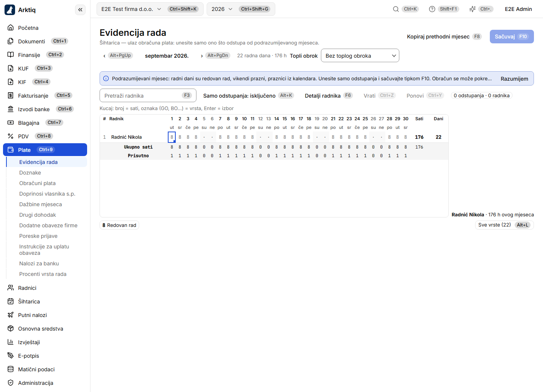
Task: Click the sparkle assistant icon
Action: coord(472,9)
